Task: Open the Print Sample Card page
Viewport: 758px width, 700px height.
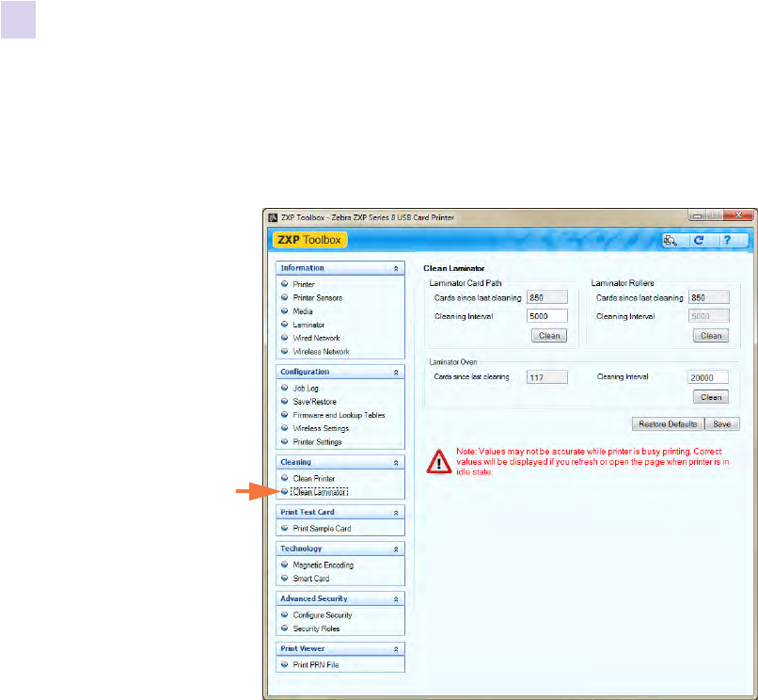Action: coord(322,529)
